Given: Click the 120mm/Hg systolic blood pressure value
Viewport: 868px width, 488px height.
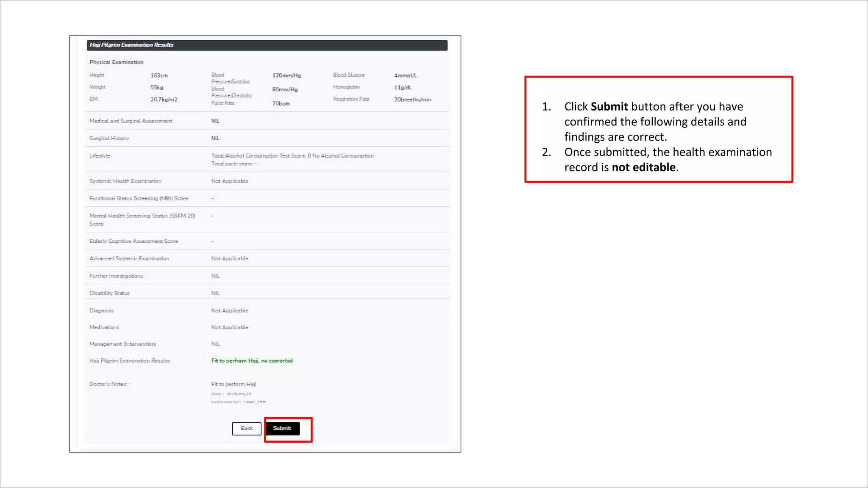Looking at the screenshot, I should [287, 75].
